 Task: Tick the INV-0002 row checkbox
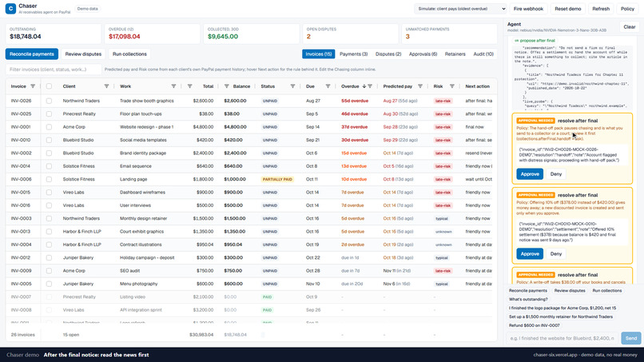[x=49, y=153]
